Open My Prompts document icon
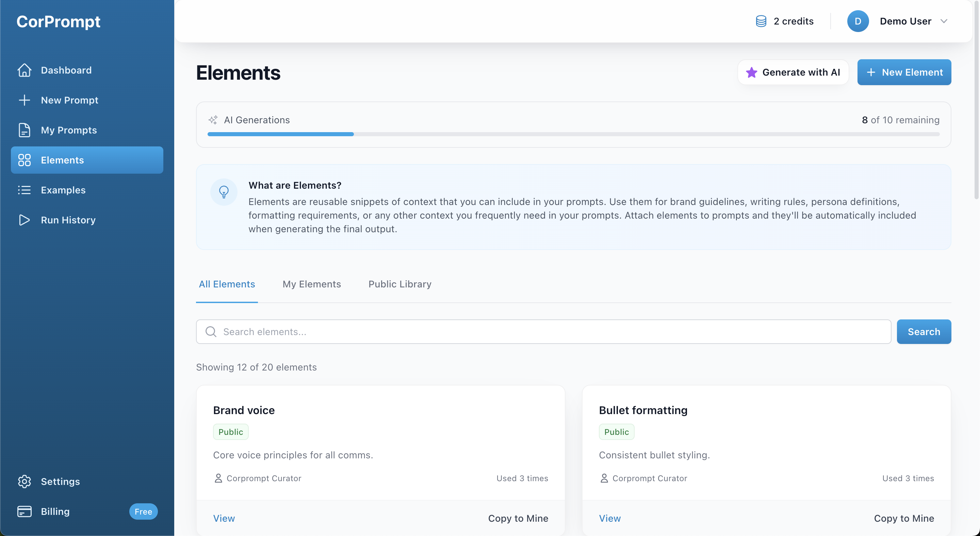This screenshot has width=980, height=536. pos(24,130)
